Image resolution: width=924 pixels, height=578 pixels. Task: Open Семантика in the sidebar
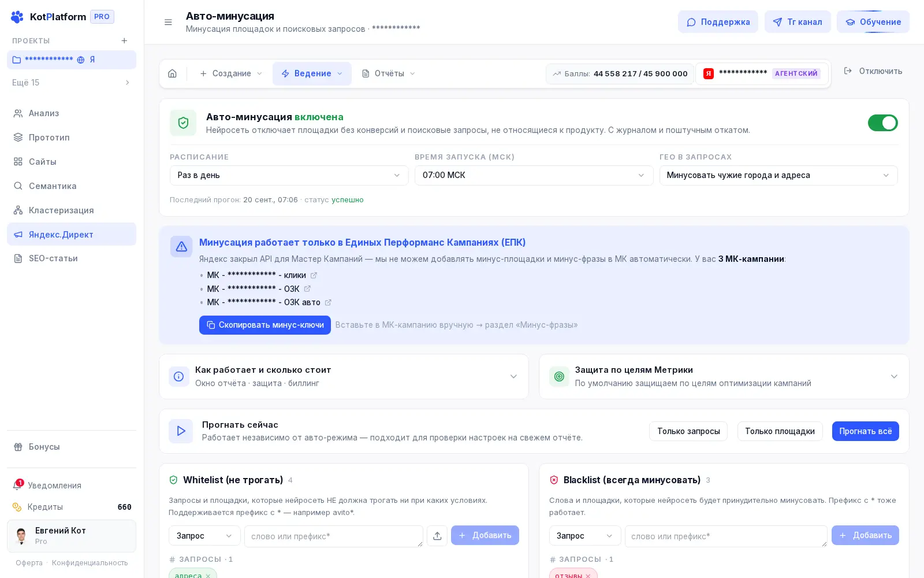[72, 186]
